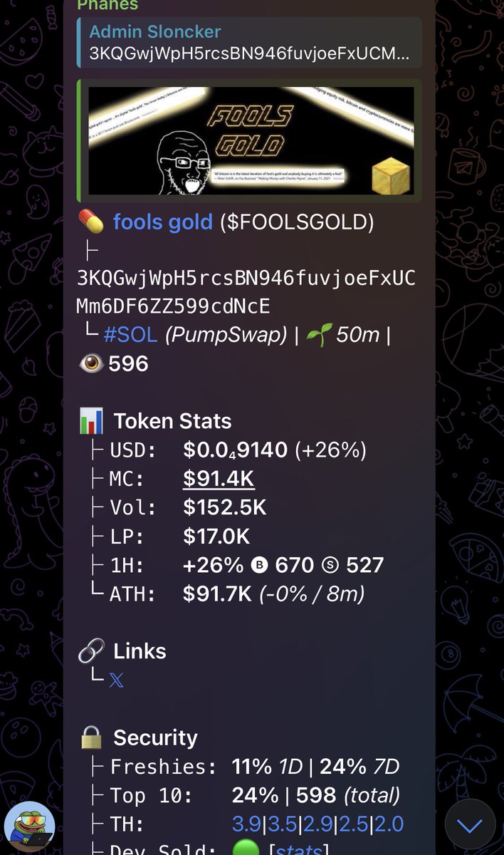The image size is (504, 855).
Task: Jump to the quoted Admin Sloncker message
Action: coord(249,43)
